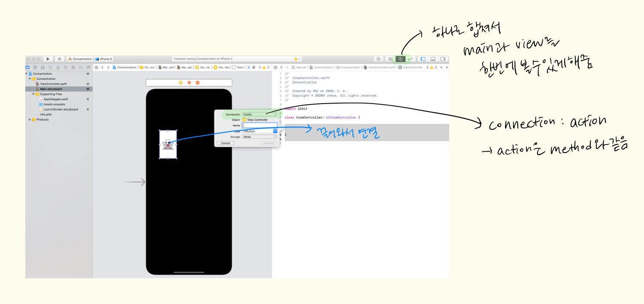This screenshot has height=304, width=644.
Task: Click the View Controller icon in the scene dock
Action: tap(181, 82)
